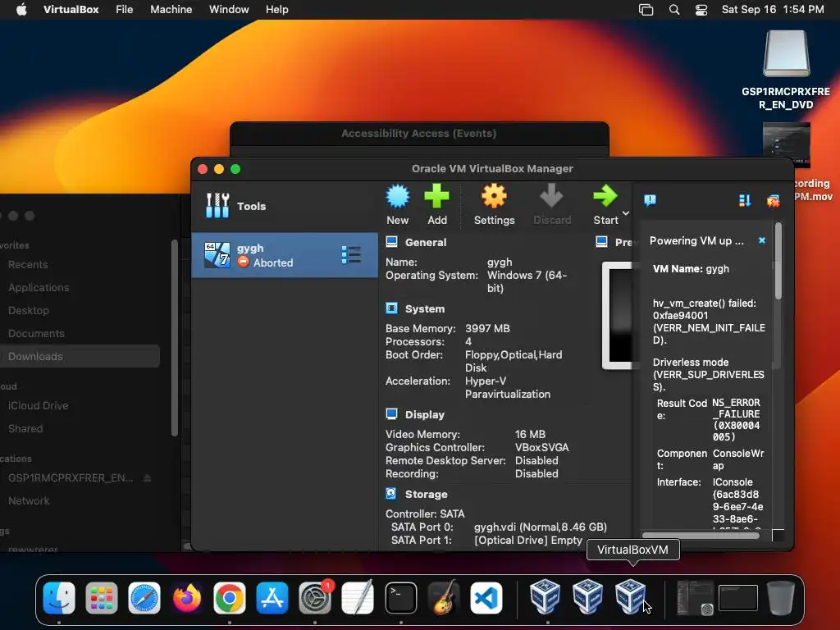Click the Accessibility Access (Events) window title
This screenshot has width=840, height=630.
[419, 134]
